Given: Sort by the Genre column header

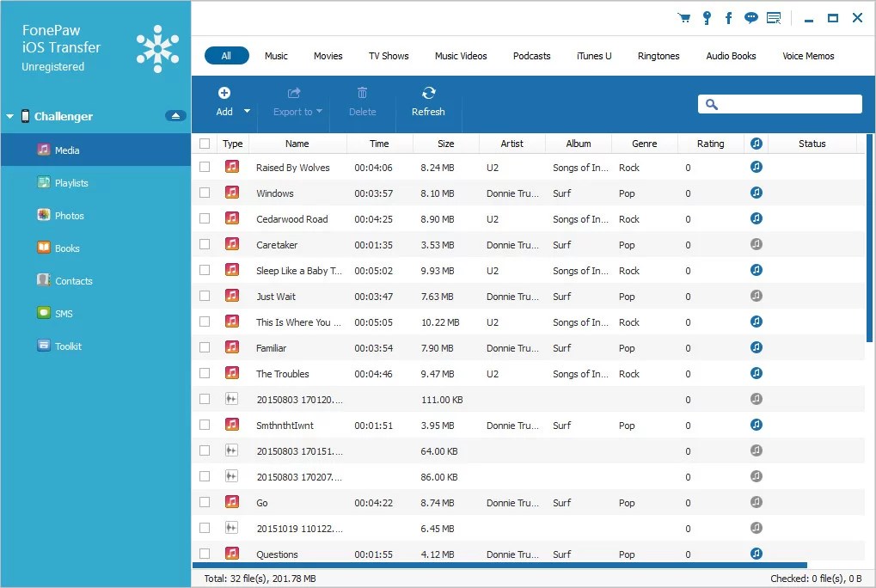Looking at the screenshot, I should [644, 144].
